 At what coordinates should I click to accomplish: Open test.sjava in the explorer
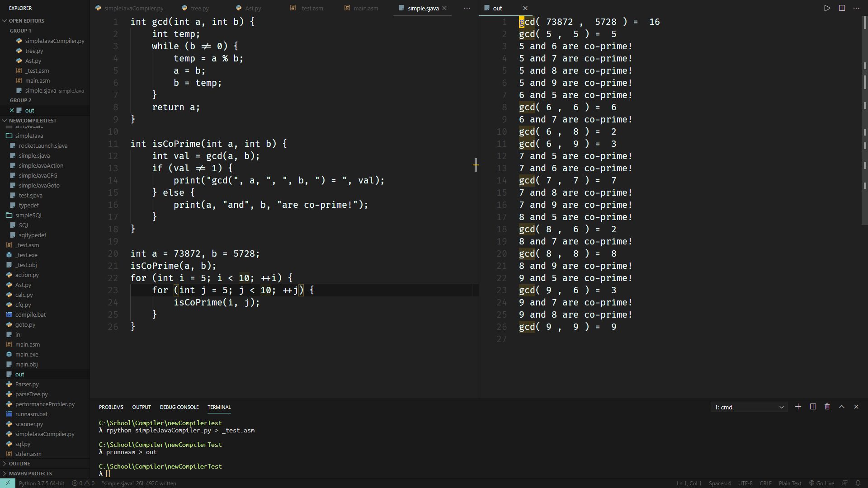point(45,195)
